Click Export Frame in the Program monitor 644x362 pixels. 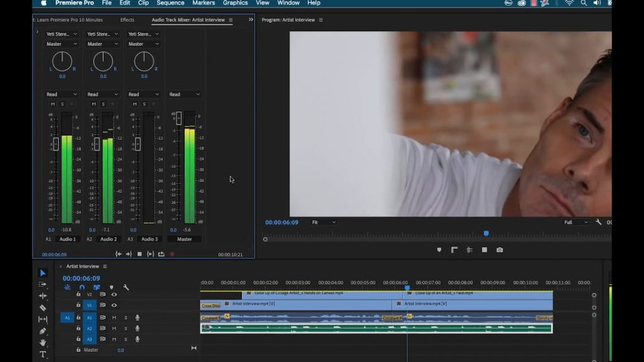pos(500,250)
